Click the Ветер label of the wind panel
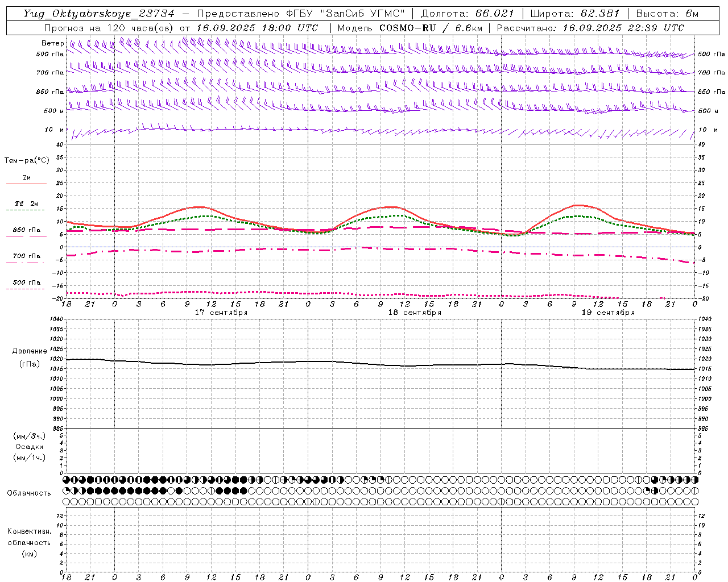The height and width of the screenshot is (582, 728). click(52, 43)
